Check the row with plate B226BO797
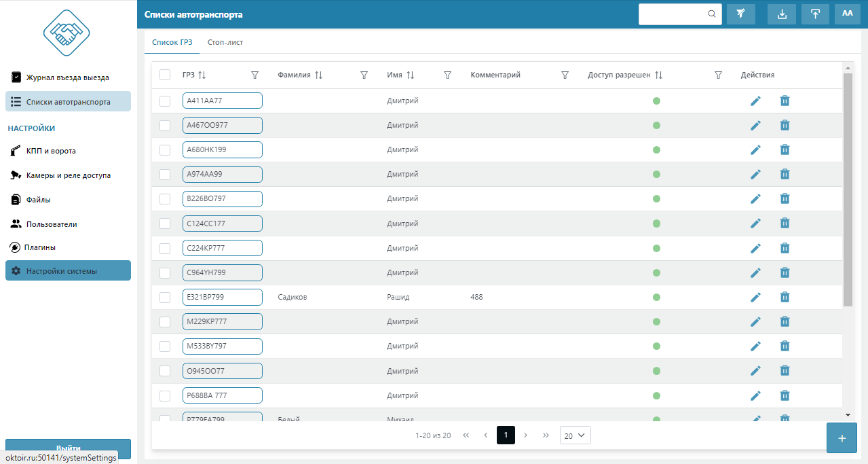The width and height of the screenshot is (868, 464). click(165, 199)
